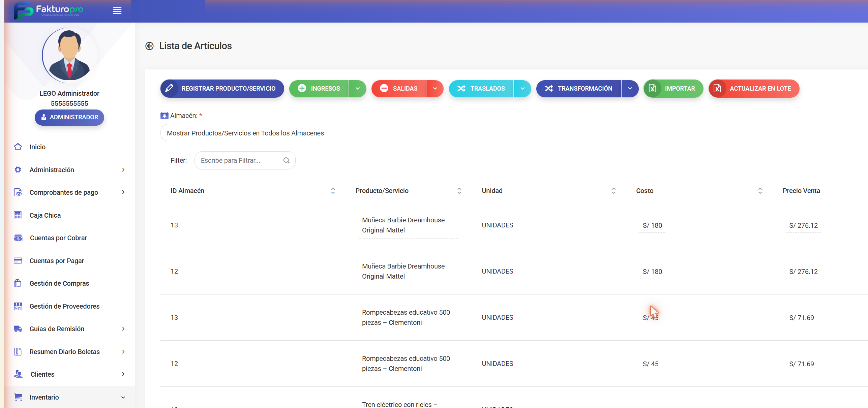Screen dimensions: 868x408
Task: Click the person icon for Clientes
Action: [18, 374]
